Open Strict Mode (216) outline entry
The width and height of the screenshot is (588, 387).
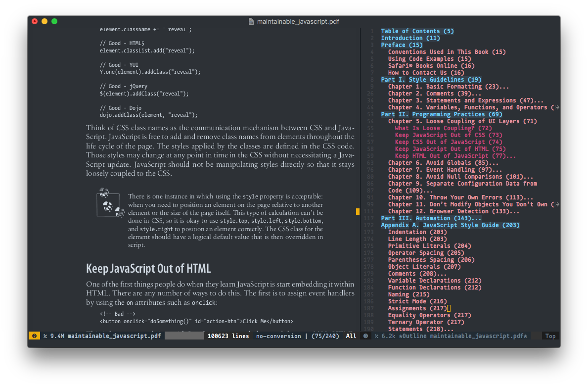pos(417,302)
